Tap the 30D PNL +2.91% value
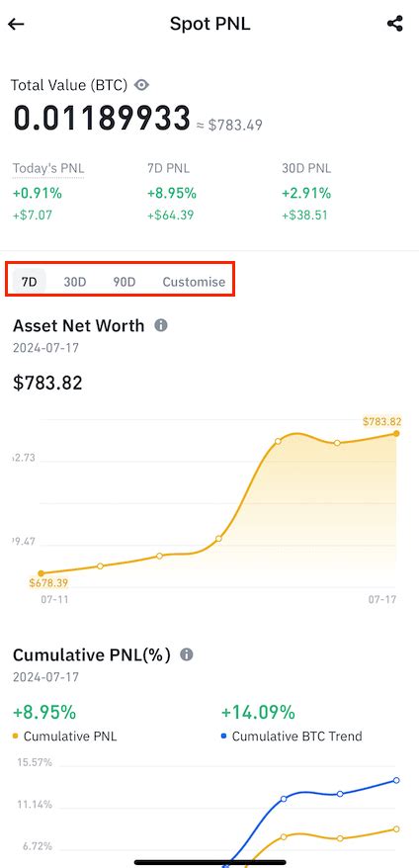This screenshot has height=868, width=419. (306, 193)
